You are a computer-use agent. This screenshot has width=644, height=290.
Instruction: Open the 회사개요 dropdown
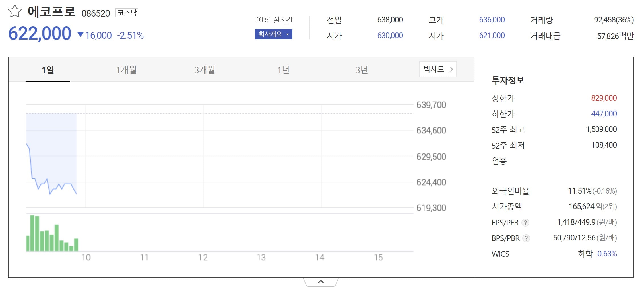click(273, 34)
